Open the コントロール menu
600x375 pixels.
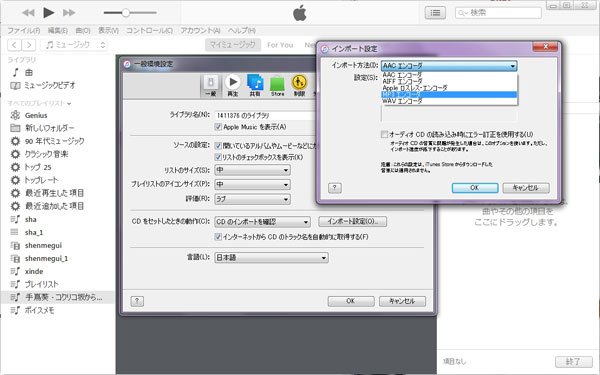[149, 30]
